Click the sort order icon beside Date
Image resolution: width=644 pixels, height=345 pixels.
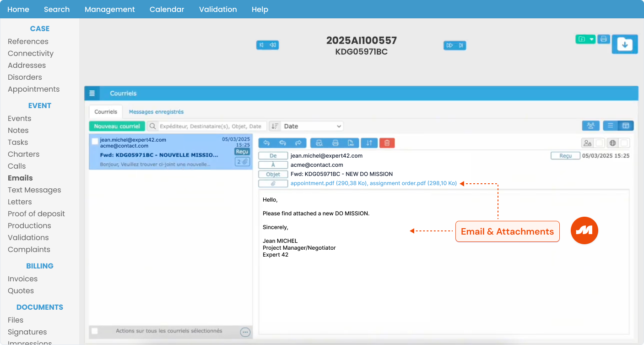pyautogui.click(x=275, y=126)
